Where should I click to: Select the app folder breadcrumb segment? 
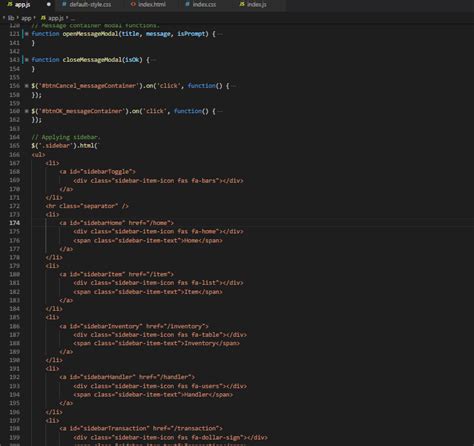(x=26, y=18)
